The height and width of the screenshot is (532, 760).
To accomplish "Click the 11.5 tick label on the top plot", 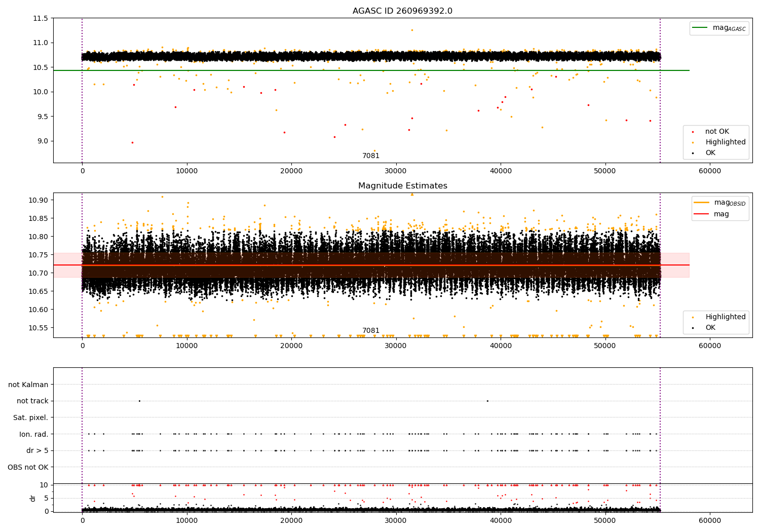I will [40, 18].
